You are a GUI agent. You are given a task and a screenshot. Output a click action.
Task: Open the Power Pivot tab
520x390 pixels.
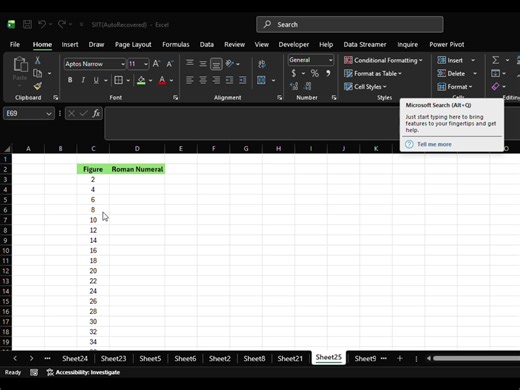(447, 44)
